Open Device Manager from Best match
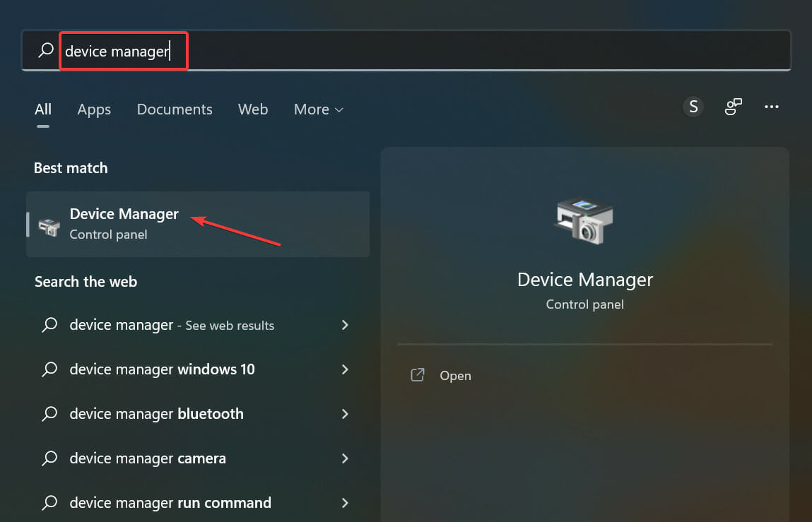 click(x=124, y=213)
